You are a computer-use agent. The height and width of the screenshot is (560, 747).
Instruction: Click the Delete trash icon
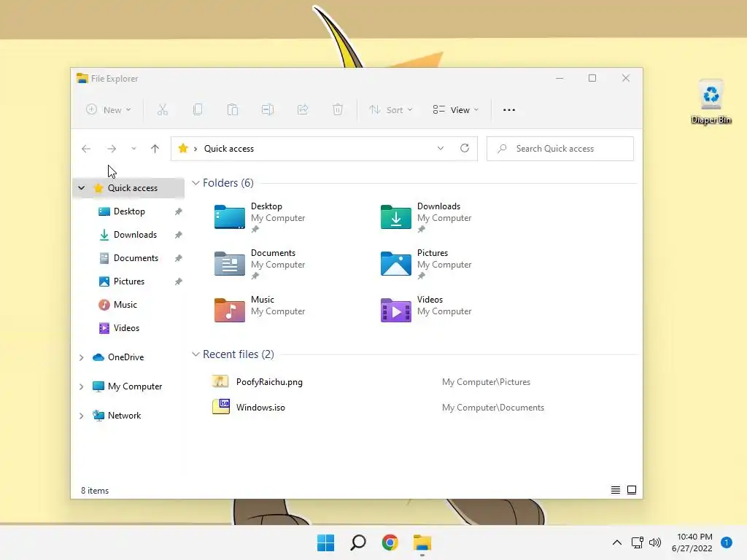point(338,110)
